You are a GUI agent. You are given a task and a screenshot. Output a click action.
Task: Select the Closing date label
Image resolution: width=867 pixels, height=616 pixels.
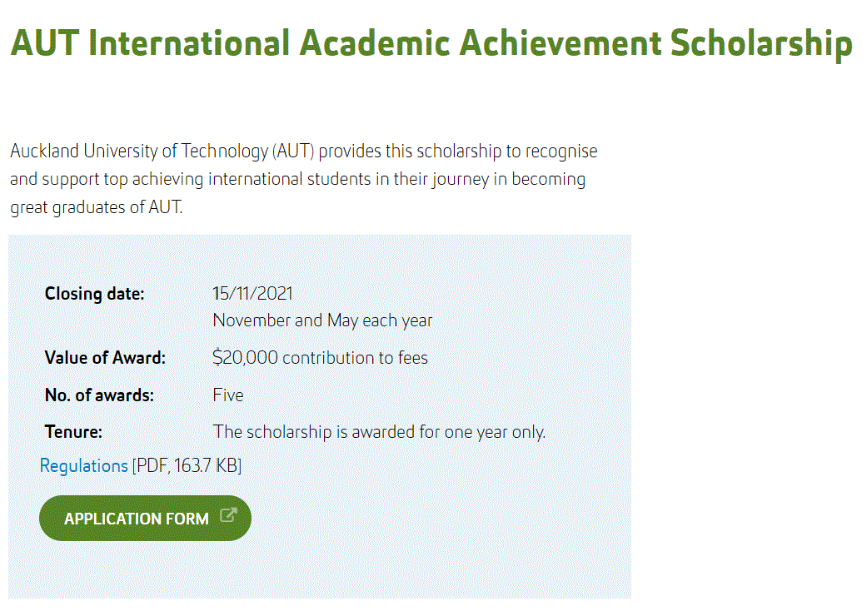tap(94, 293)
